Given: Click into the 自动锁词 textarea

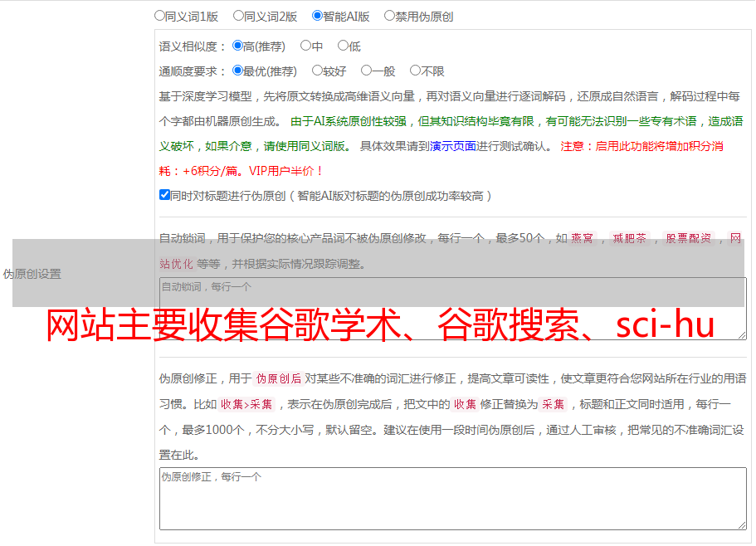Looking at the screenshot, I should pyautogui.click(x=453, y=309).
